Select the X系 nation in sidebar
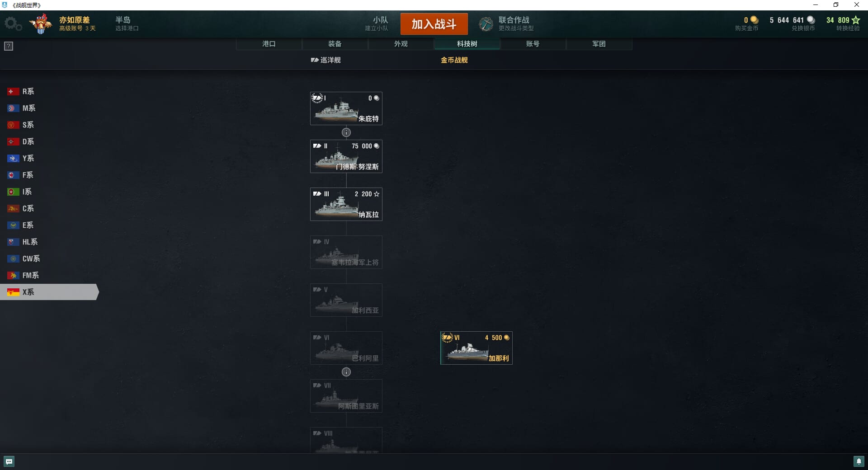Image resolution: width=868 pixels, height=470 pixels. click(x=49, y=292)
